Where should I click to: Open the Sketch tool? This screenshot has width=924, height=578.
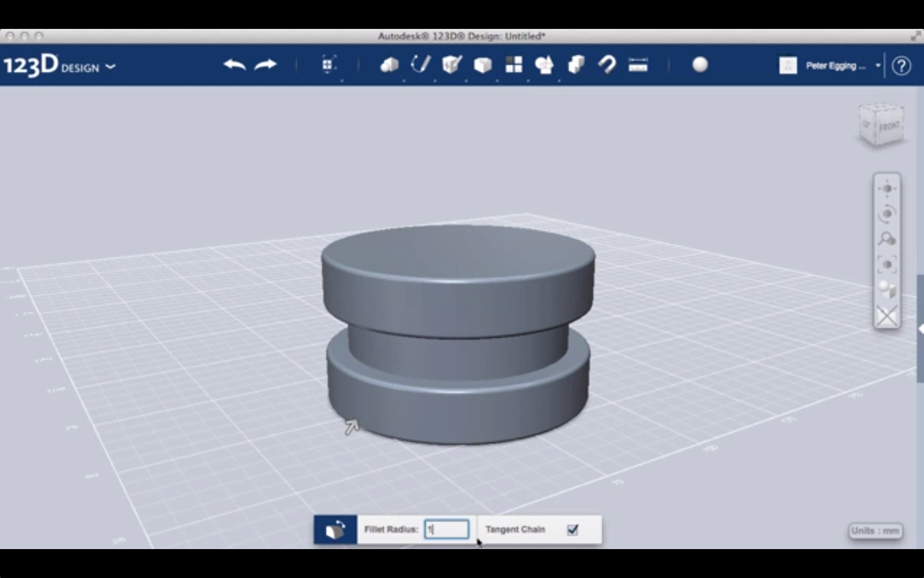[x=420, y=64]
